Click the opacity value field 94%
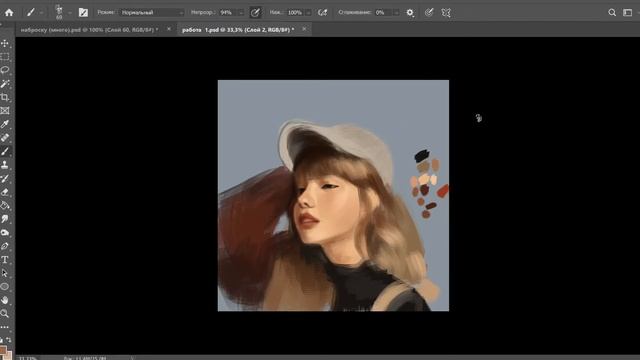 point(227,13)
